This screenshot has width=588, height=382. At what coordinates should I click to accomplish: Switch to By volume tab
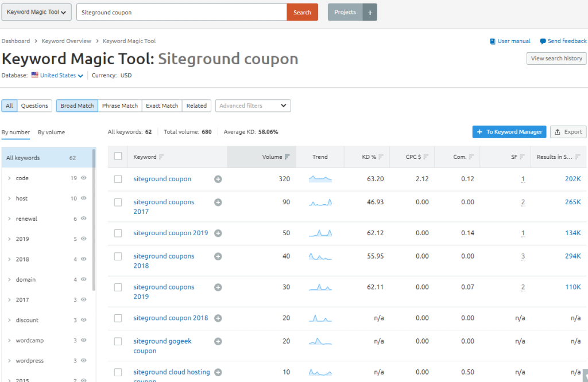click(x=51, y=132)
